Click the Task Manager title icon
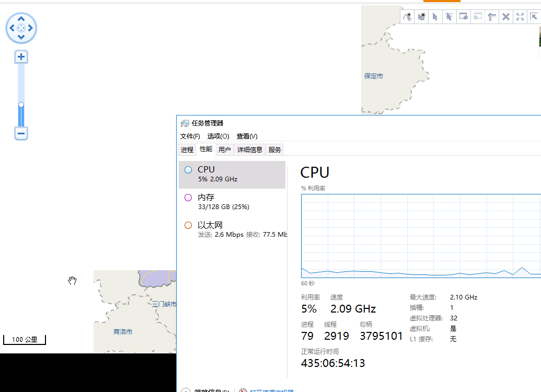The image size is (541, 392). click(185, 123)
